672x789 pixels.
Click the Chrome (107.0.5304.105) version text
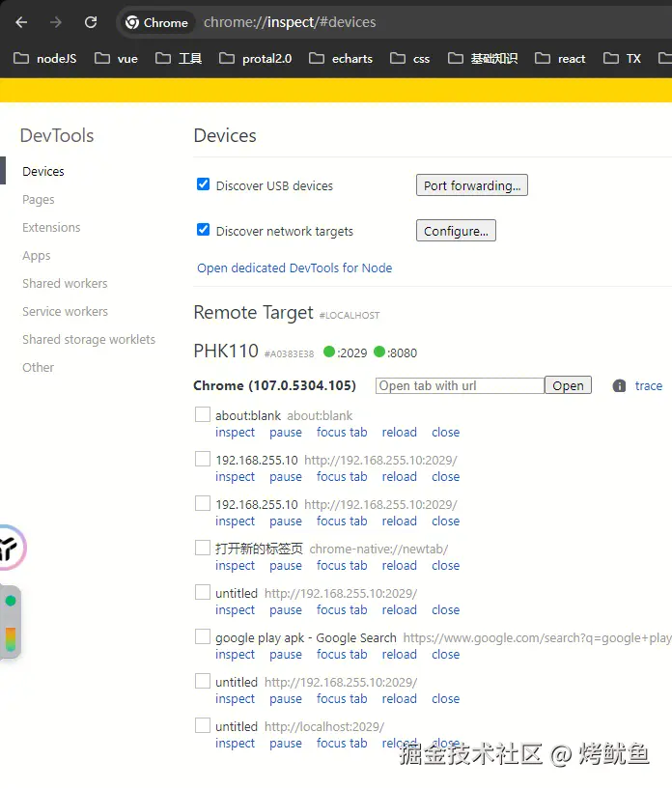[274, 386]
